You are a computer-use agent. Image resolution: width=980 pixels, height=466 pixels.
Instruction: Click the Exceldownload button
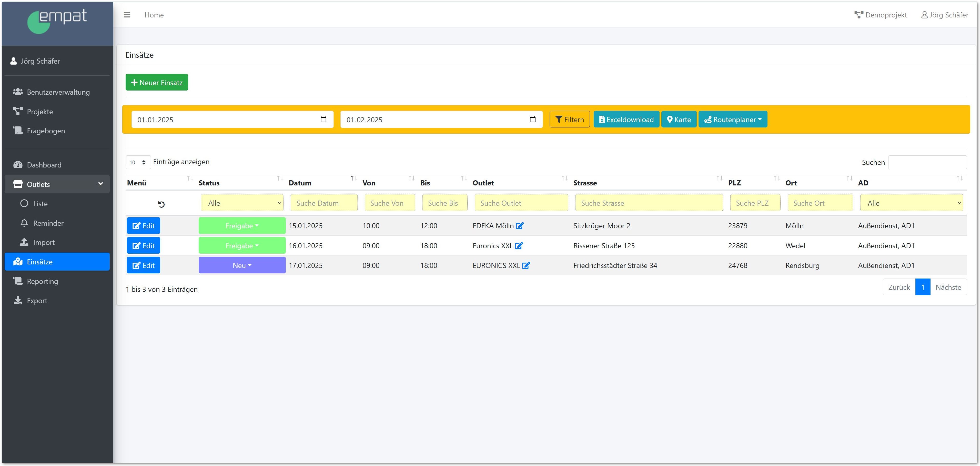(x=626, y=120)
